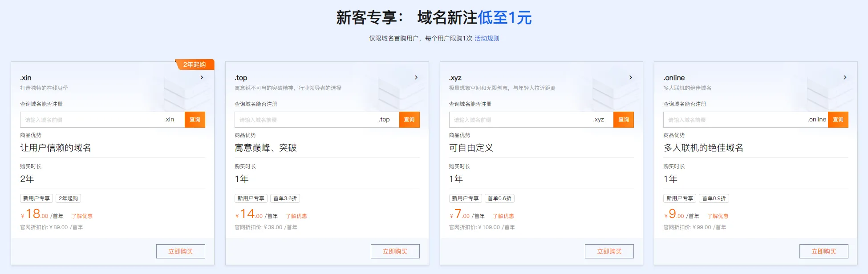868x274 pixels.
Task: Open 了解优惠 link on .xyz card
Action: coord(503,216)
